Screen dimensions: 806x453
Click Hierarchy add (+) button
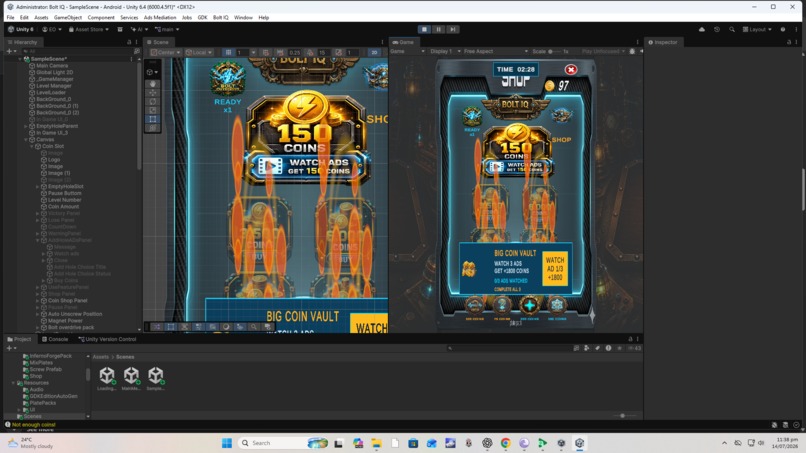pos(9,51)
